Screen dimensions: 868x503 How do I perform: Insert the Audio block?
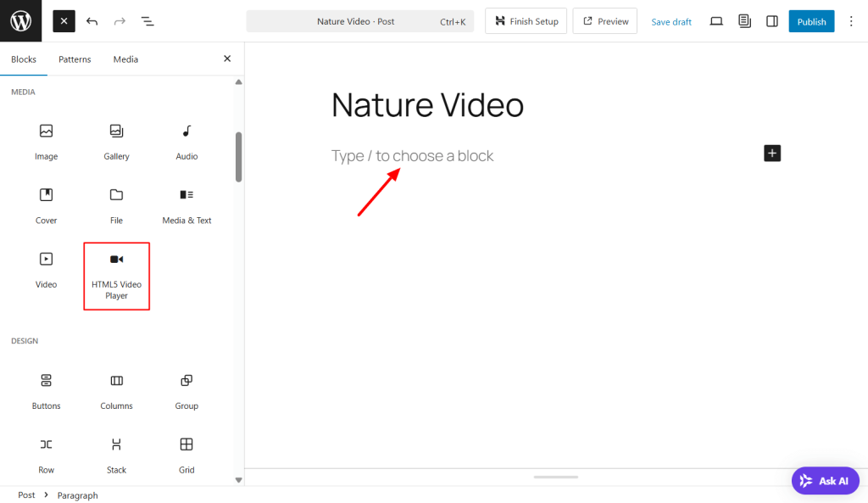coord(186,133)
